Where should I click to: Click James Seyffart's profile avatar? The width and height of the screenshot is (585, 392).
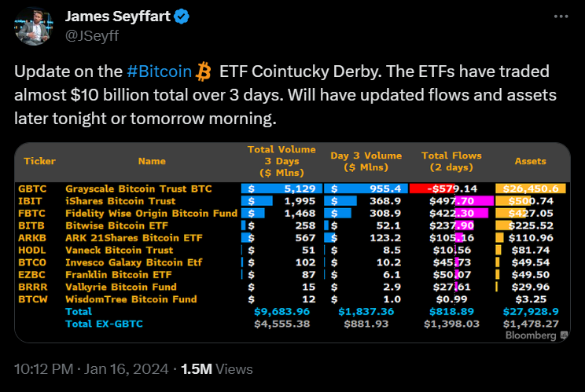click(x=30, y=25)
